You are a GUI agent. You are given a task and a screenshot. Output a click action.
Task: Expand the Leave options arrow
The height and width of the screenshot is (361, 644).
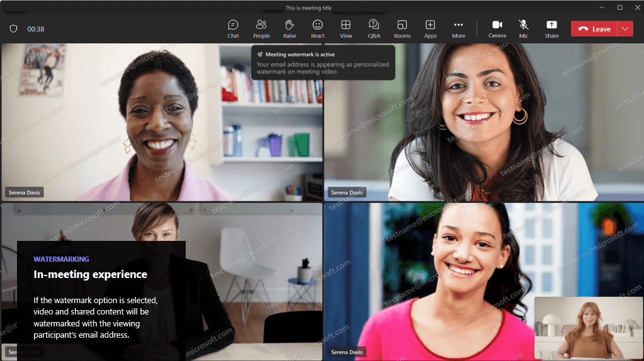click(625, 29)
